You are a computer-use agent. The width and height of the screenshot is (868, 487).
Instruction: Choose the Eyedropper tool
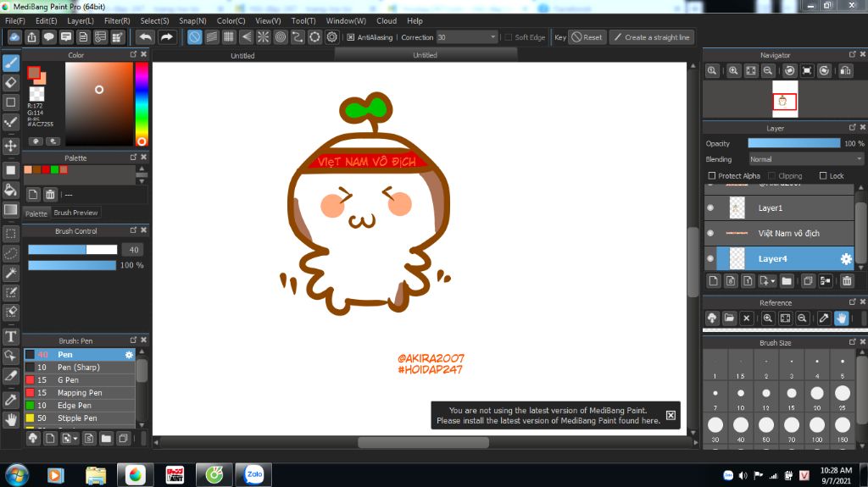pos(11,398)
